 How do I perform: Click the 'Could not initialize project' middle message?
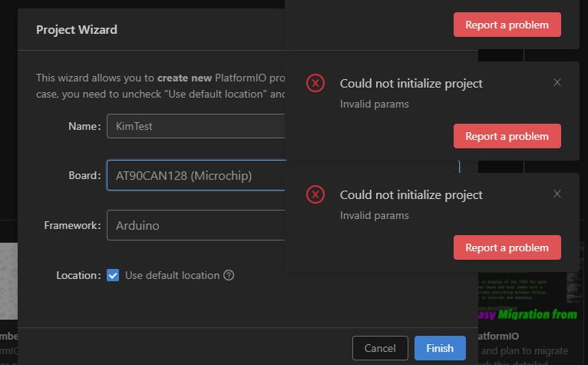411,84
